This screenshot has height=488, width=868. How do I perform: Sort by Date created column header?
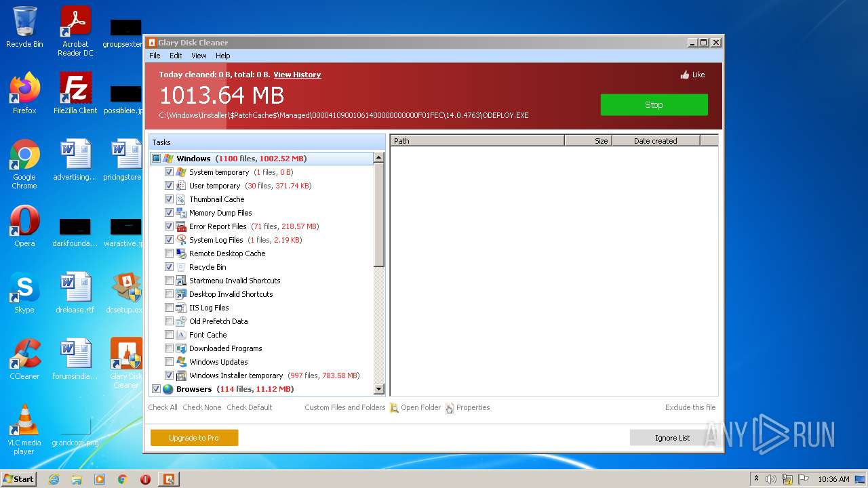(x=656, y=141)
